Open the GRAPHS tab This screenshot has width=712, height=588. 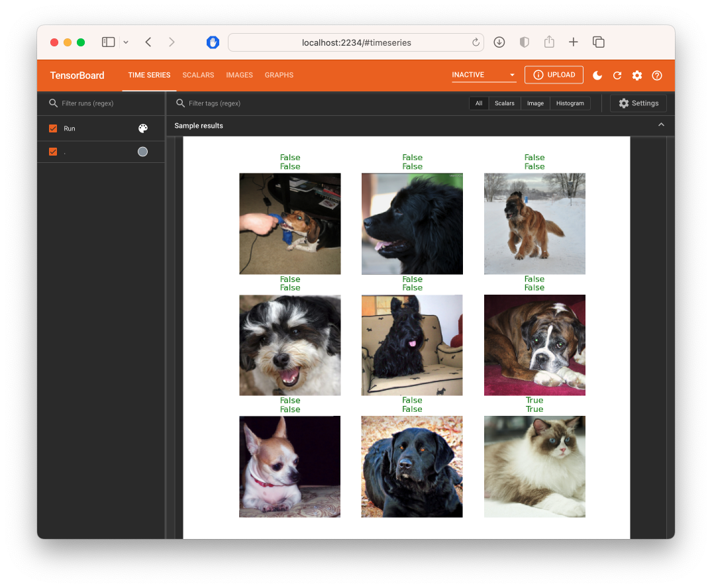coord(279,75)
